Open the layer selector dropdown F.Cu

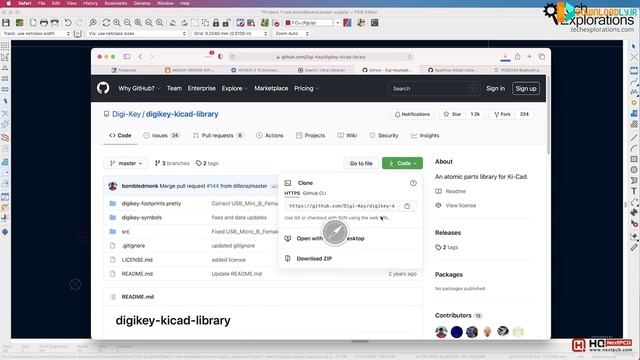coord(313,23)
